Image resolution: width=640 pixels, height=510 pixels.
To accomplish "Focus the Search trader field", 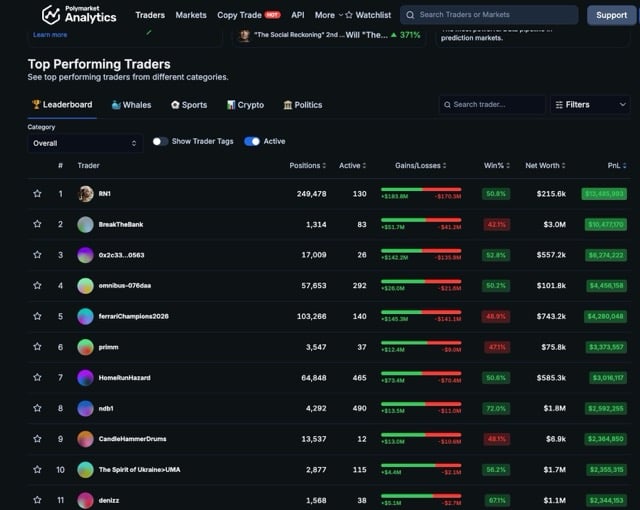I will pyautogui.click(x=492, y=105).
